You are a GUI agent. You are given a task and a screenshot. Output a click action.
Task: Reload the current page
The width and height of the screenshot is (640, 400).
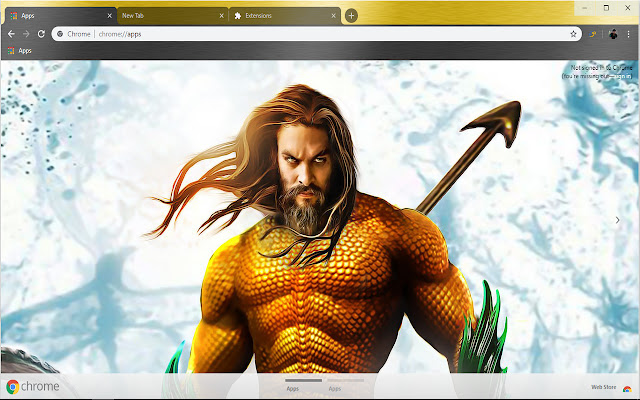41,34
